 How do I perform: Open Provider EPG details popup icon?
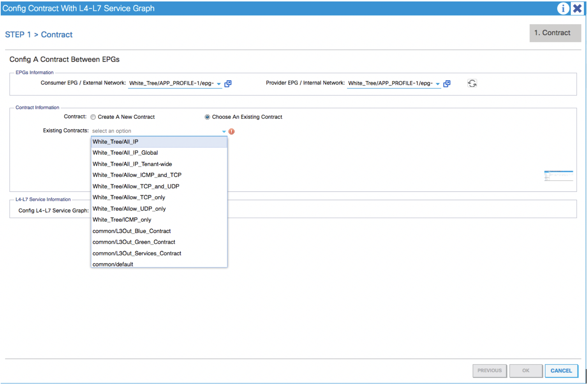tap(447, 84)
